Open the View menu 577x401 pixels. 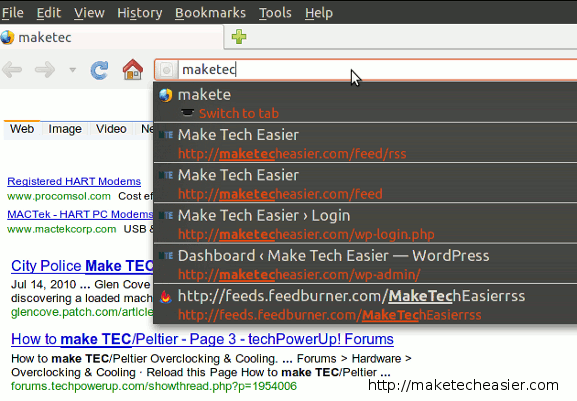pyautogui.click(x=89, y=13)
